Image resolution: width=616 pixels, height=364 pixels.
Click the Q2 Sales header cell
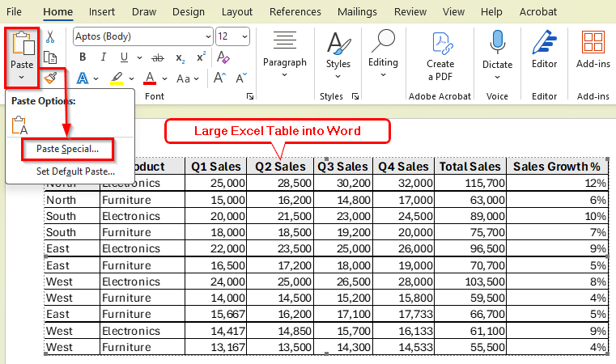pos(280,167)
